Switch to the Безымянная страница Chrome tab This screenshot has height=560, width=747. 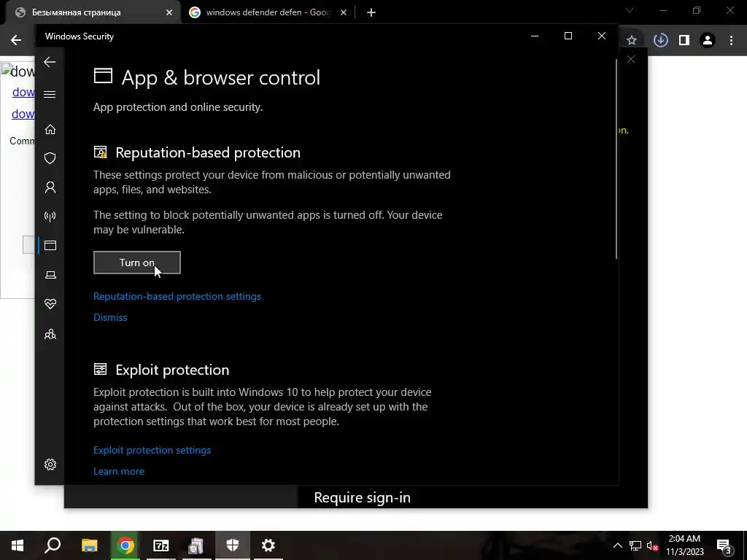93,12
